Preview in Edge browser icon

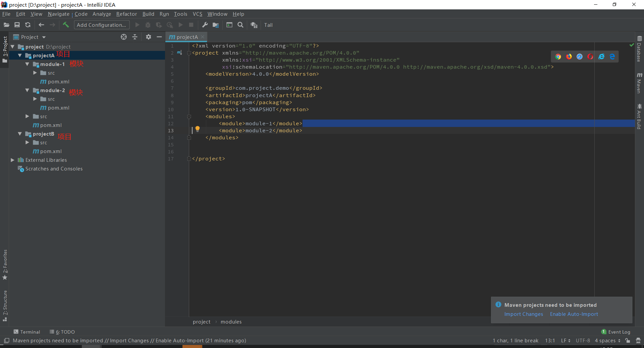click(x=612, y=57)
